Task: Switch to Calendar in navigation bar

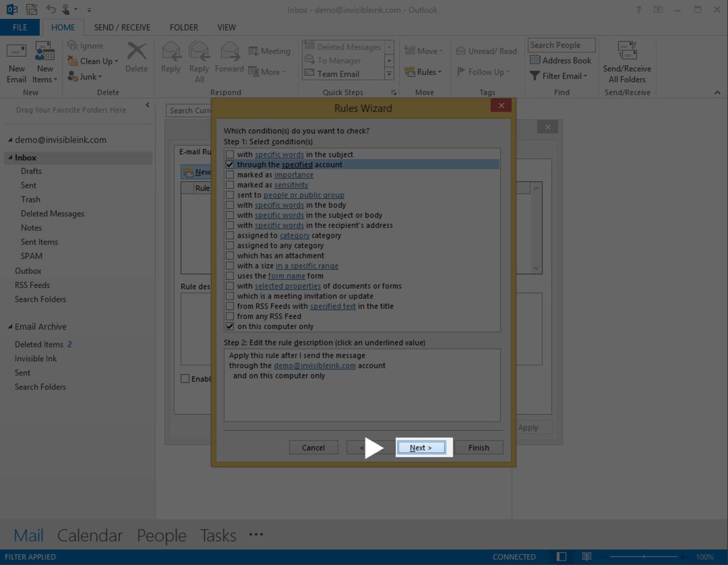Action: [x=90, y=535]
